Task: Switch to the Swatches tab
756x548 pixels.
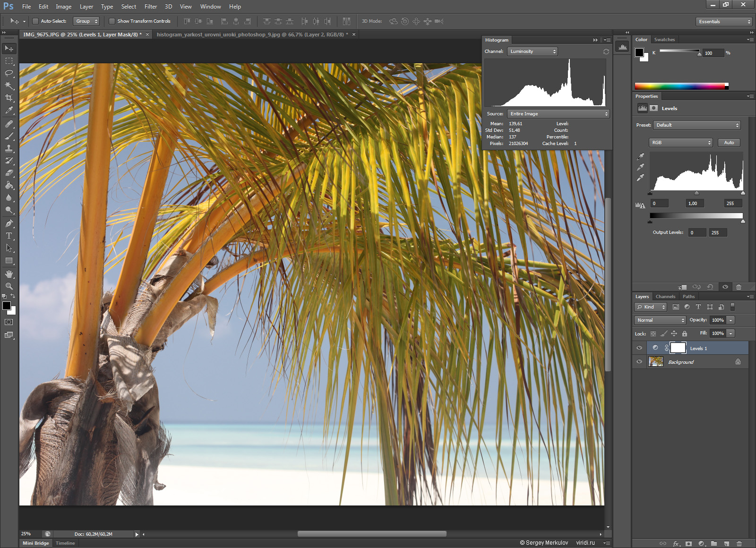Action: (x=664, y=40)
